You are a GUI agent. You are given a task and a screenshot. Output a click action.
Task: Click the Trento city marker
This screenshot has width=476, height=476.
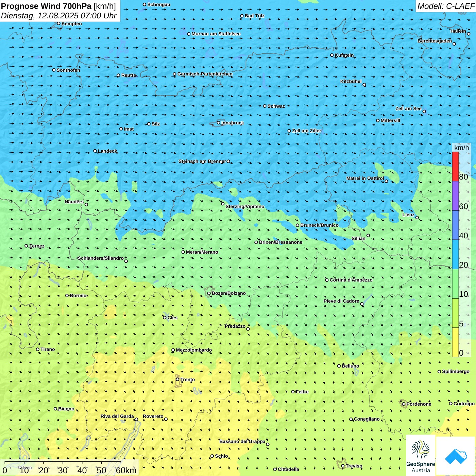(x=177, y=379)
